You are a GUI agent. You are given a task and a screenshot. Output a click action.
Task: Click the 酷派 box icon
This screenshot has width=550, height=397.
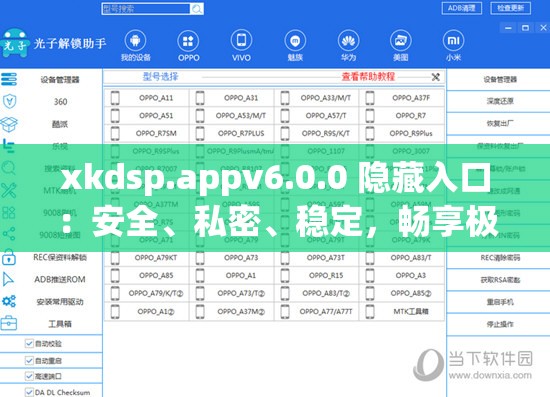point(9,124)
